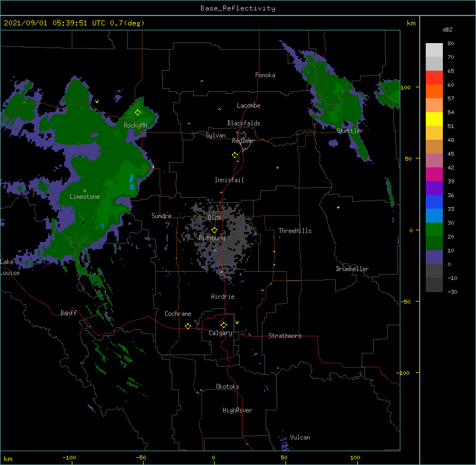Click the white asterisk above Limestone label
Viewport: 476px width, 465px height.
84,191
